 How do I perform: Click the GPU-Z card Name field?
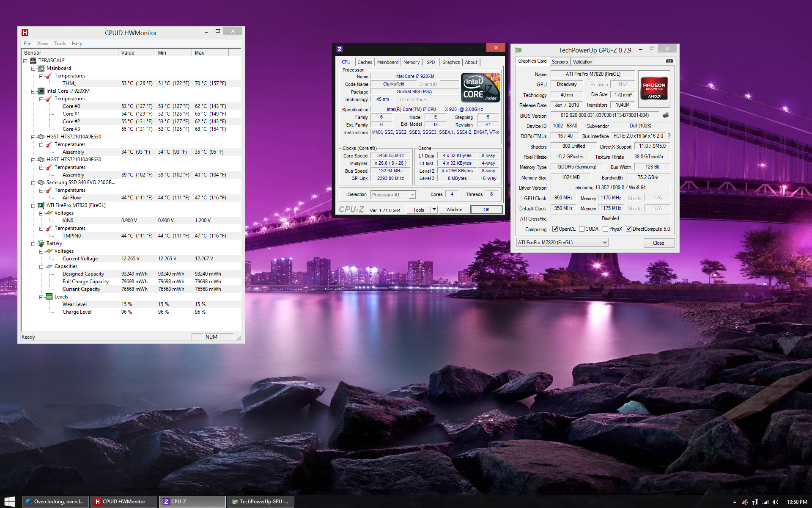593,74
